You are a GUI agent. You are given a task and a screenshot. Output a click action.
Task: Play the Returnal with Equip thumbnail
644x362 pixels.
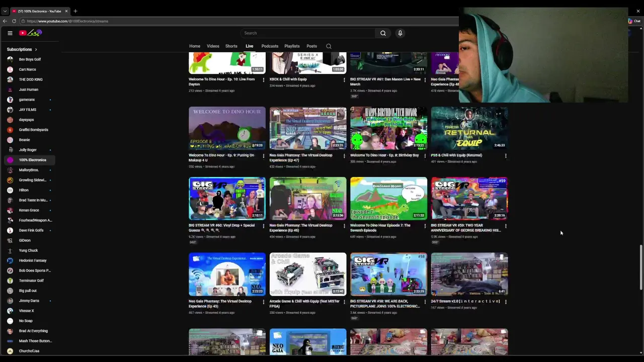(469, 128)
